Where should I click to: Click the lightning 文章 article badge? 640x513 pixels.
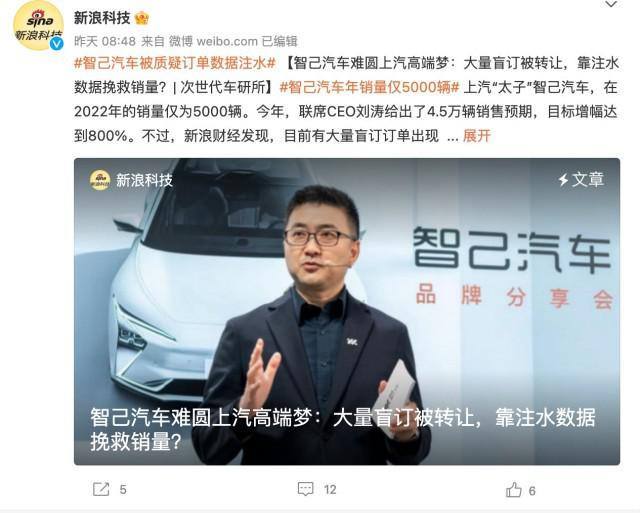click(x=581, y=180)
